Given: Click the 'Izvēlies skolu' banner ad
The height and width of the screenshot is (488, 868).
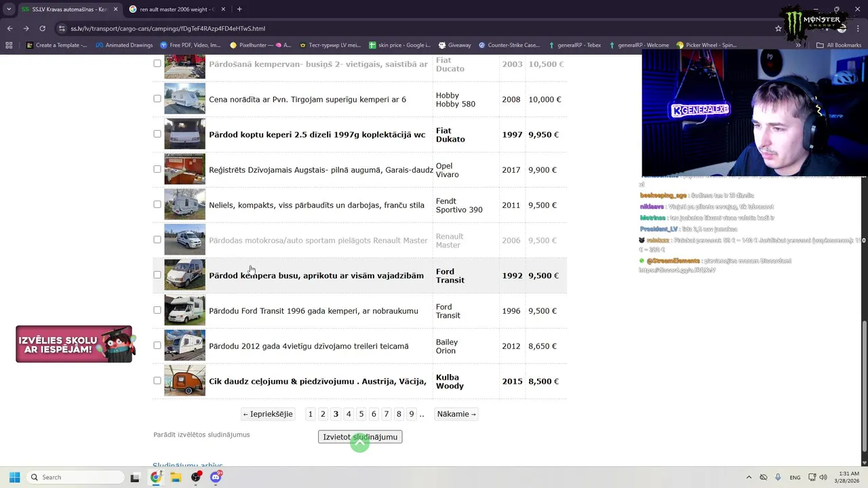Looking at the screenshot, I should click(x=75, y=344).
